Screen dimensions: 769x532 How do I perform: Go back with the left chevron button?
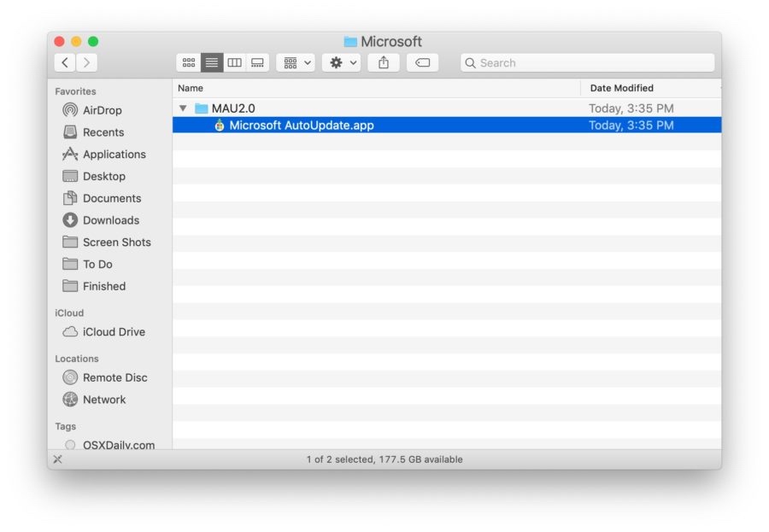[65, 62]
